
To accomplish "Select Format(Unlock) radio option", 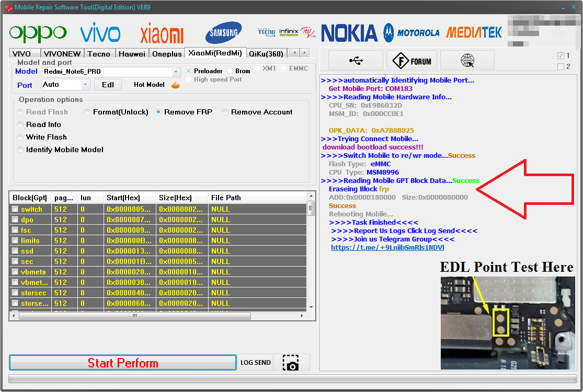I will point(87,112).
